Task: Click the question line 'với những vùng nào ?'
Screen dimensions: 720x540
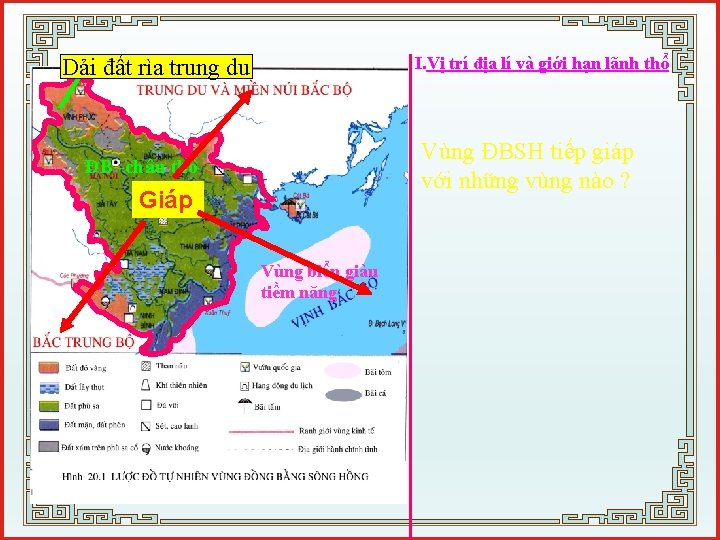Action: [x=525, y=181]
